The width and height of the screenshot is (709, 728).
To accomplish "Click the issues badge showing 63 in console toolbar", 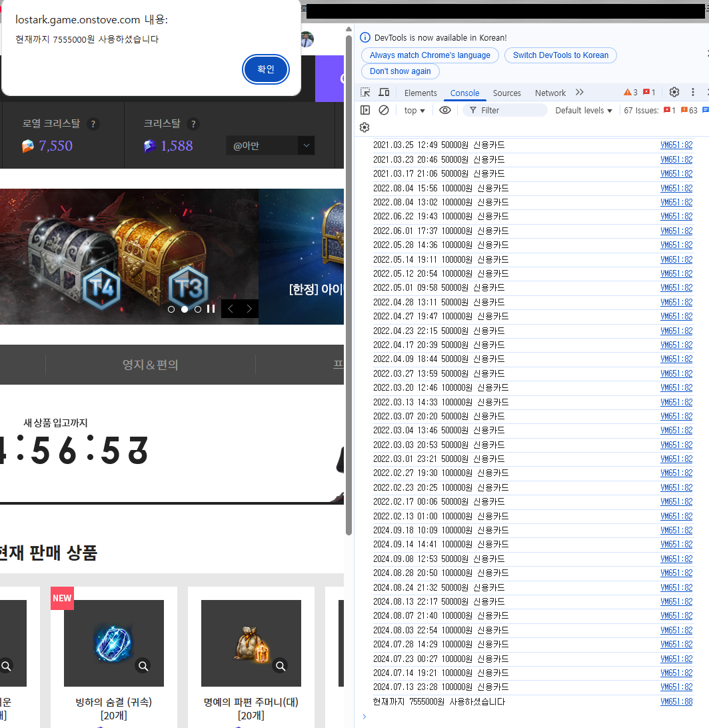I will point(689,110).
